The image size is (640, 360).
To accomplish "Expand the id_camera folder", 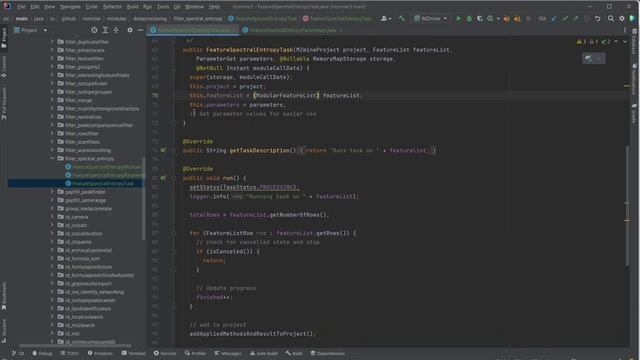I will [x=52, y=217].
